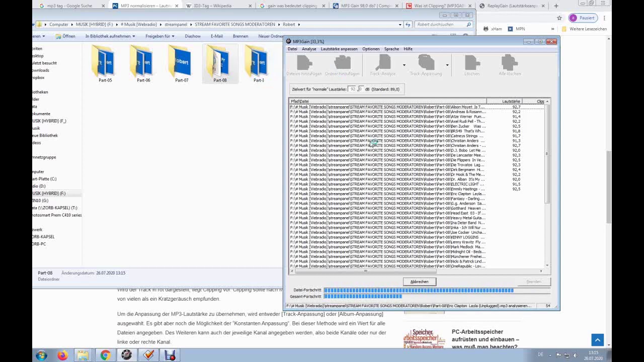Open the MPN bookmark
This screenshot has height=362, width=644.
516,29
